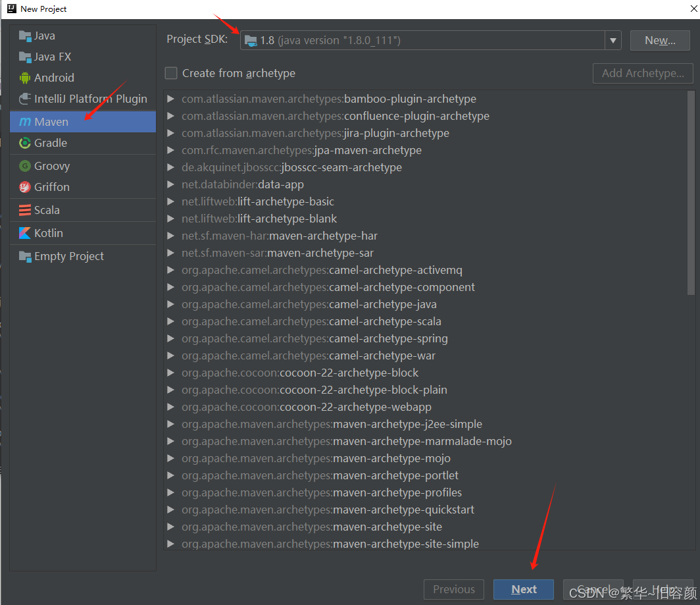Image resolution: width=700 pixels, height=605 pixels.
Task: Highlight the camel-archetype-spring entry
Action: [314, 338]
